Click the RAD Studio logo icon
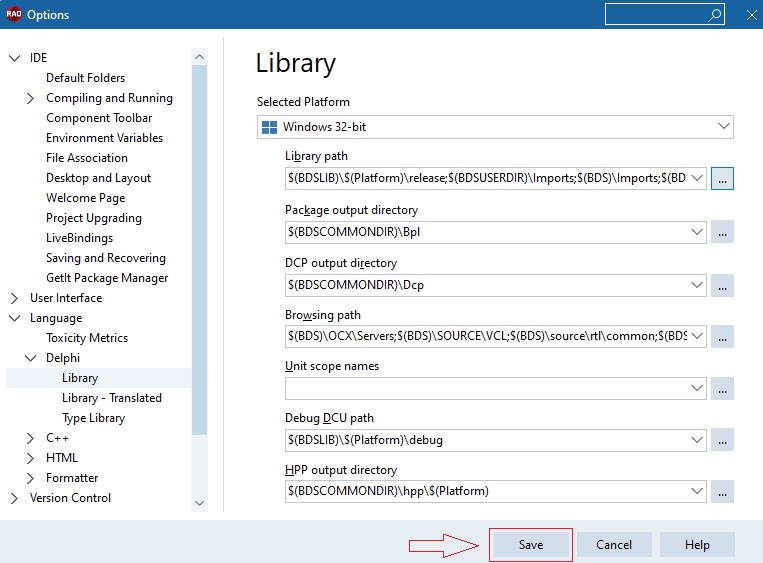This screenshot has height=563, width=763. coord(13,14)
